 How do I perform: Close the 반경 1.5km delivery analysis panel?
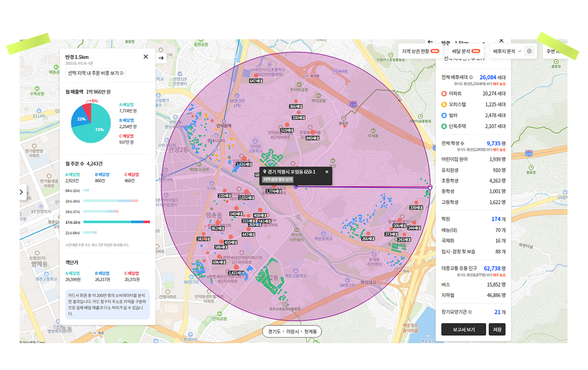(146, 57)
